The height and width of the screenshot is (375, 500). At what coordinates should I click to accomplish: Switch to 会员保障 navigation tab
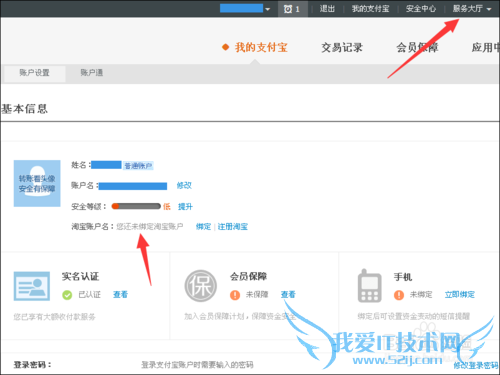pyautogui.click(x=417, y=48)
